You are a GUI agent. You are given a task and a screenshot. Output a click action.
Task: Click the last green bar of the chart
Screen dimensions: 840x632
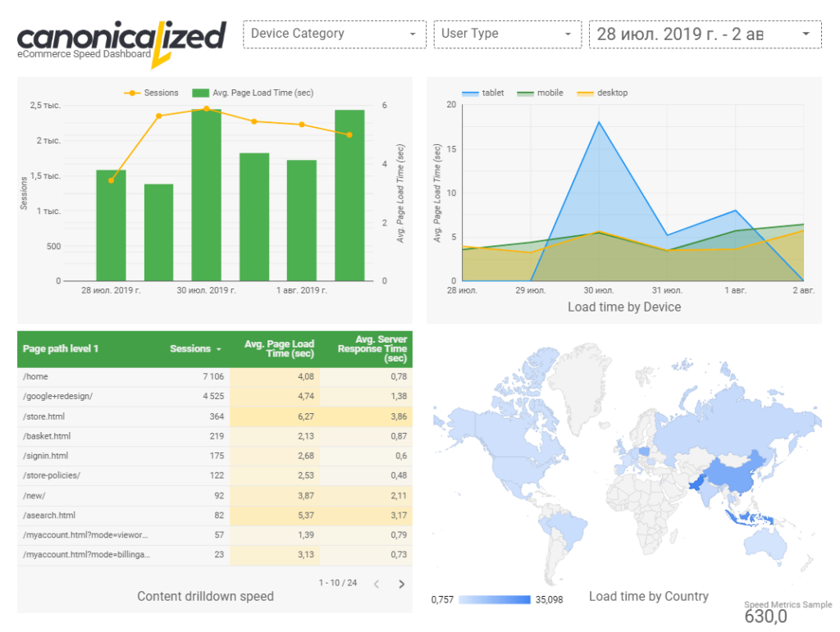point(349,195)
